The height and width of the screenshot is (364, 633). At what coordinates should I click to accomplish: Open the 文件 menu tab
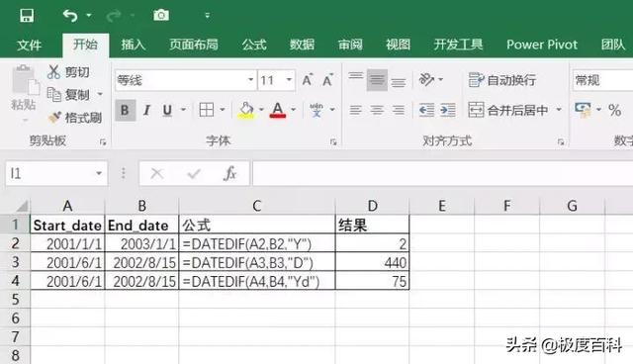tap(29, 45)
